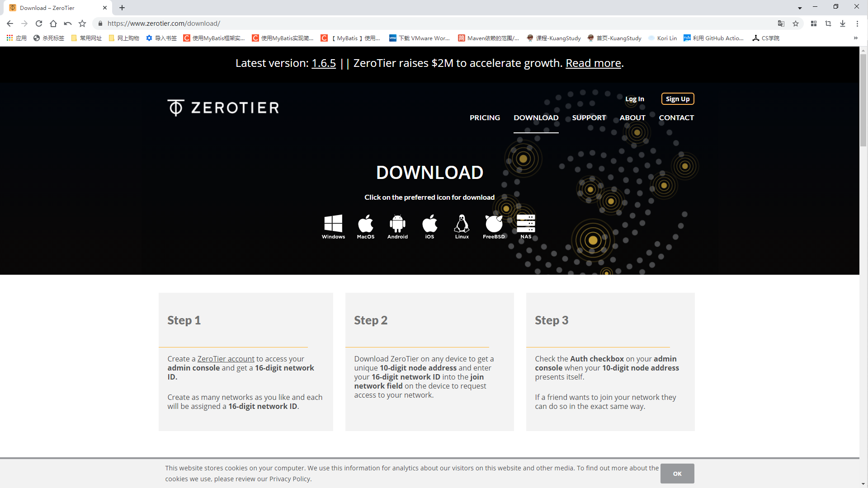This screenshot has height=488, width=868.
Task: Open the tab search dropdown arrow
Action: [800, 8]
